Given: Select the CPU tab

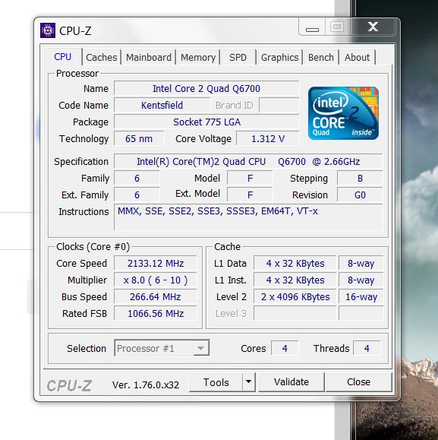Looking at the screenshot, I should 63,57.
